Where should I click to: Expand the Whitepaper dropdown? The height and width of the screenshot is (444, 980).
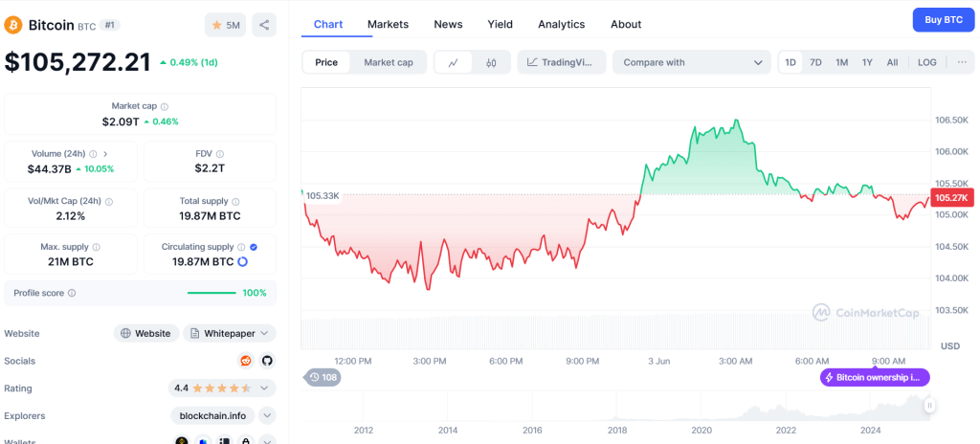(x=230, y=333)
